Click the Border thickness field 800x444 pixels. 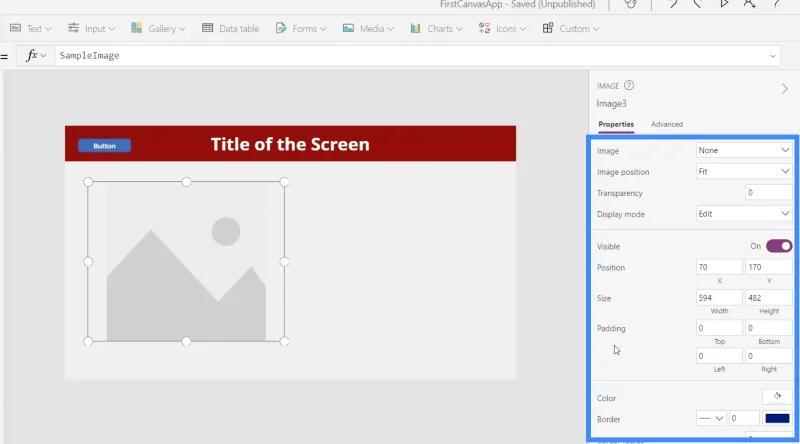pyautogui.click(x=744, y=418)
